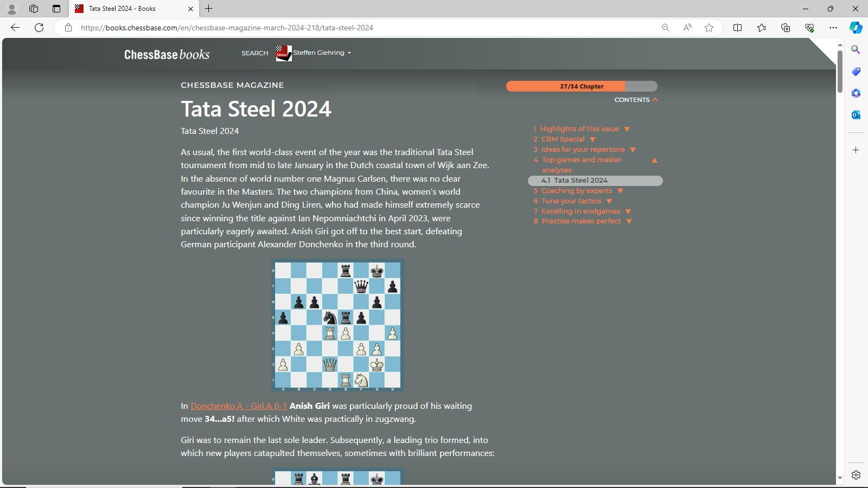
Task: Open the sidebar Outlook icon
Action: 856,115
